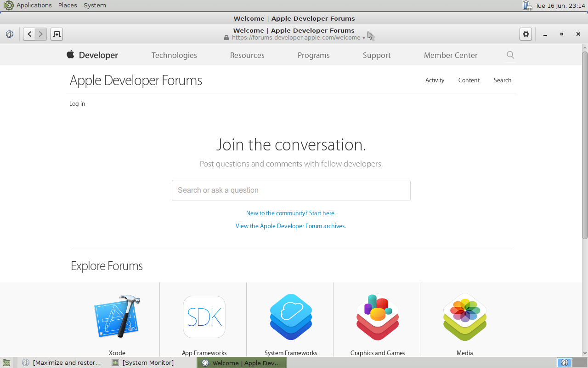Open the Search link in the forum header
Viewport: 588px width, 368px height.
(503, 80)
